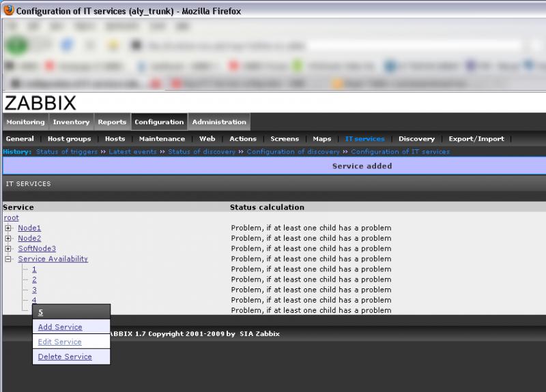Click the root service link
This screenshot has height=392, width=546.
coord(11,217)
